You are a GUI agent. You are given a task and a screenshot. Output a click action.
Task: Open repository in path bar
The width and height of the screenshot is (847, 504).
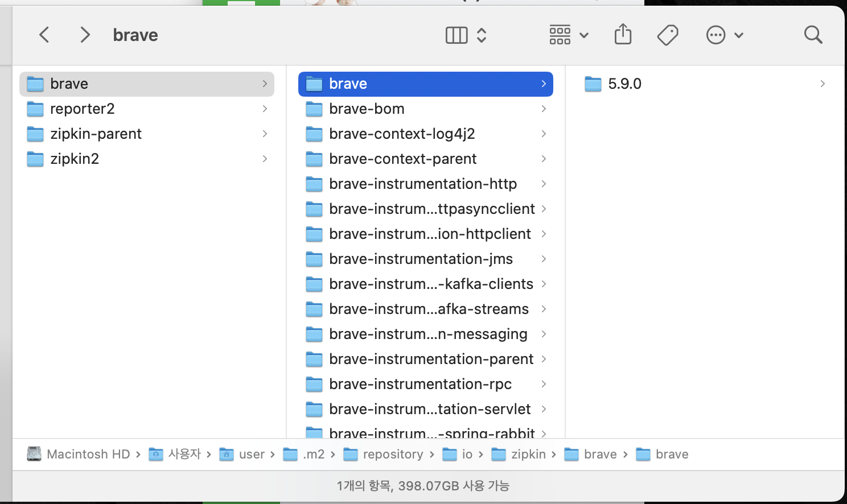pyautogui.click(x=384, y=454)
